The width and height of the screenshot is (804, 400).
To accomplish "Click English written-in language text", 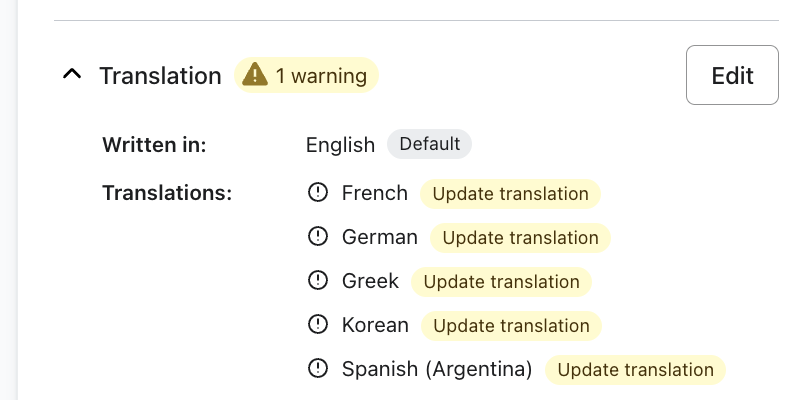I will pos(340,145).
